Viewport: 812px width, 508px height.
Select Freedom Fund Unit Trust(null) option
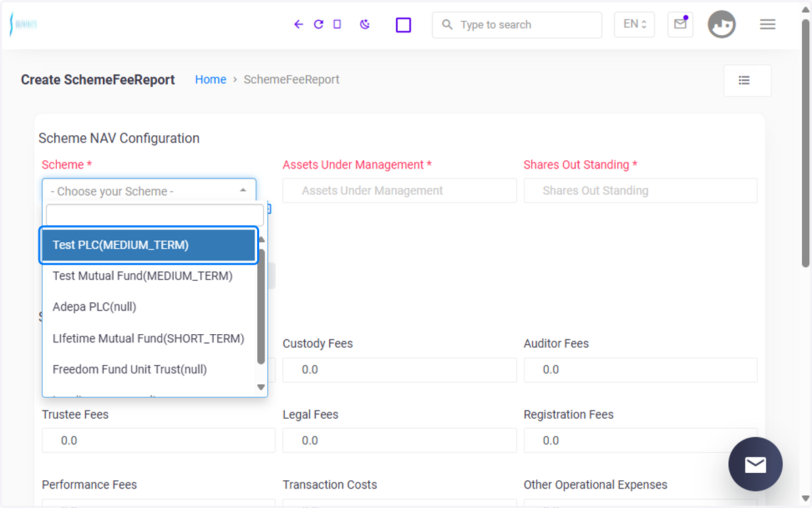point(149,369)
